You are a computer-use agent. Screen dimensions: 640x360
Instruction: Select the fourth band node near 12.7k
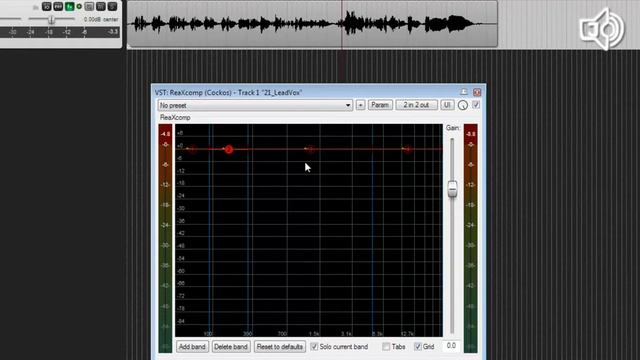pos(407,149)
